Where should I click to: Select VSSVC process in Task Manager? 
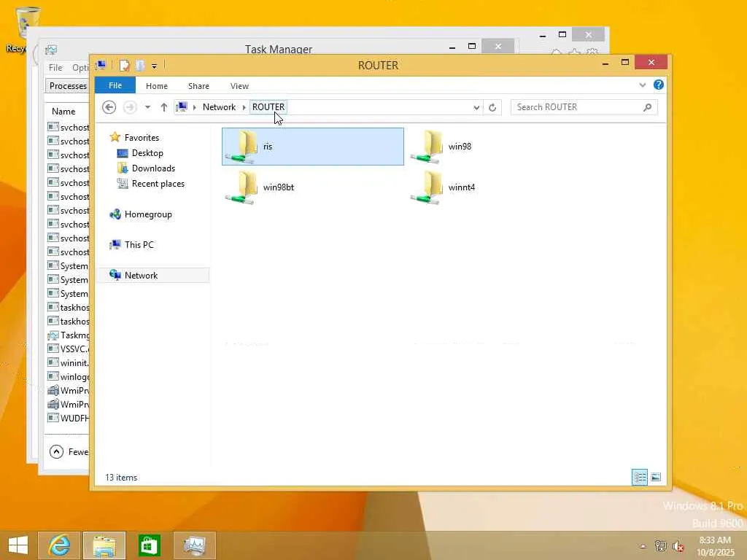coord(69,349)
